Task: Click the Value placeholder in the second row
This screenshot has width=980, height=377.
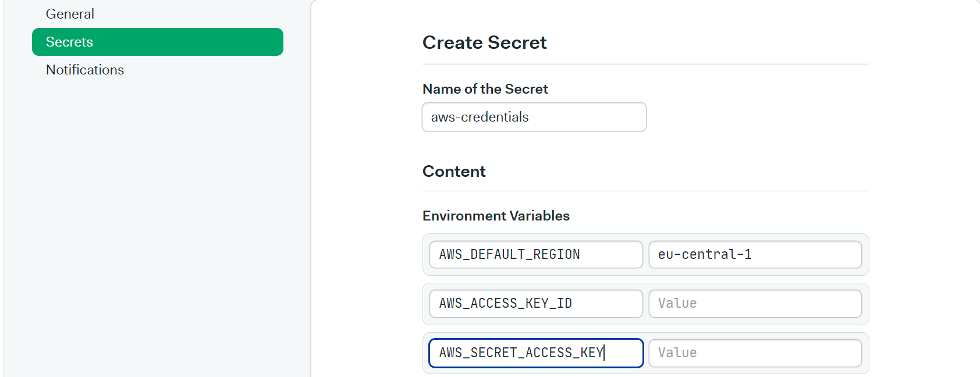Action: tap(677, 303)
